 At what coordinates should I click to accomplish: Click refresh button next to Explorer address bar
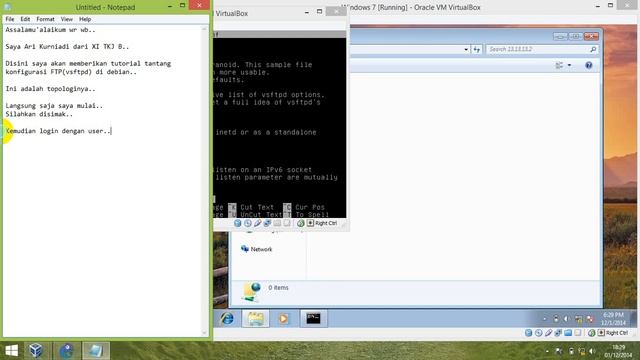476,49
